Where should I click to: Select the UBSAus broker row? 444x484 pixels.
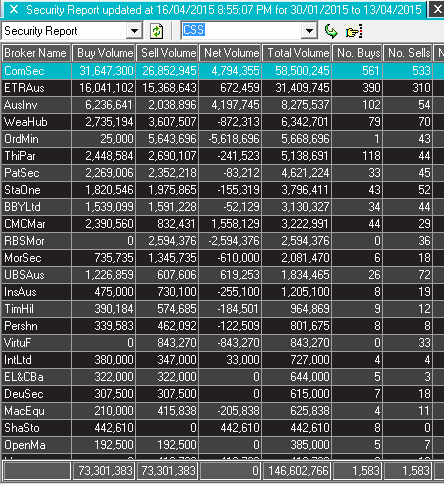(x=222, y=275)
